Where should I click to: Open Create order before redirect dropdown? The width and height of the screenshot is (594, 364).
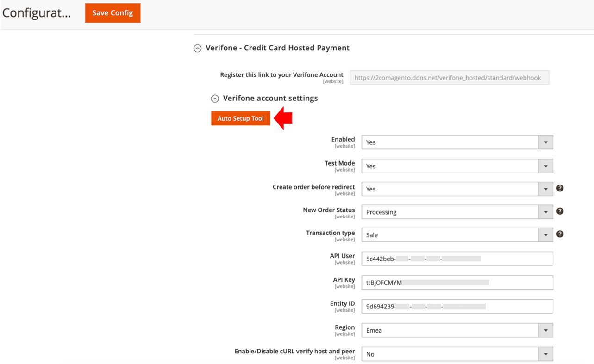[x=457, y=189]
